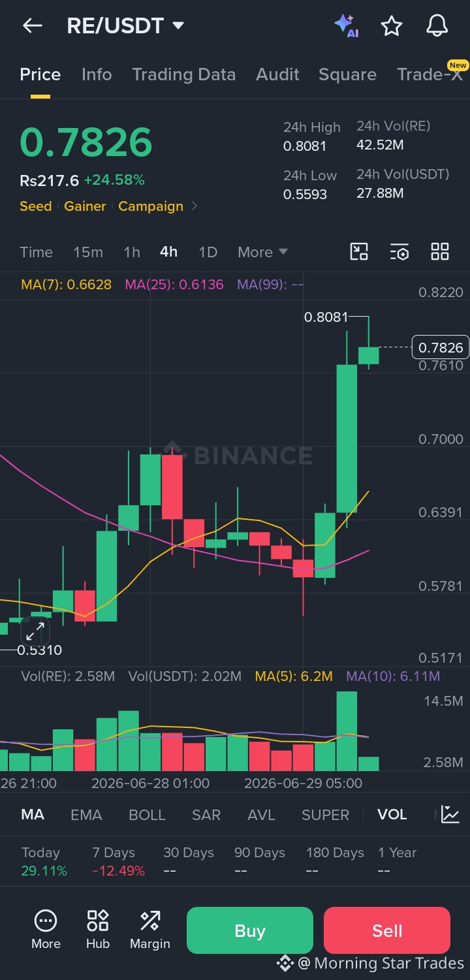Tap the tallest green volume bar
This screenshot has height=980, width=470.
pyautogui.click(x=347, y=731)
